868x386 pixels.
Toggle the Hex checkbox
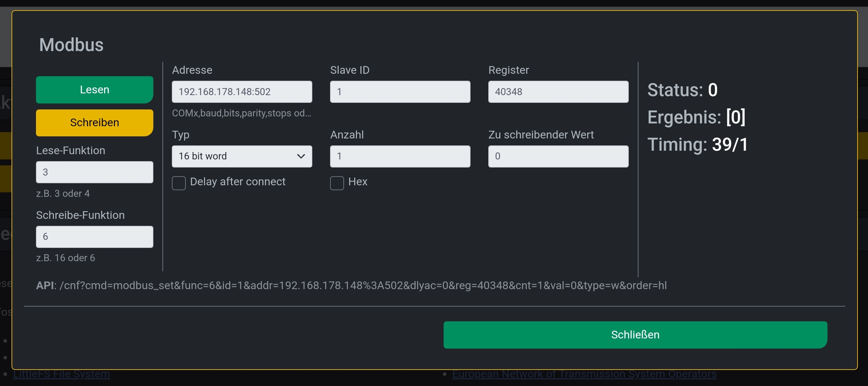(337, 183)
